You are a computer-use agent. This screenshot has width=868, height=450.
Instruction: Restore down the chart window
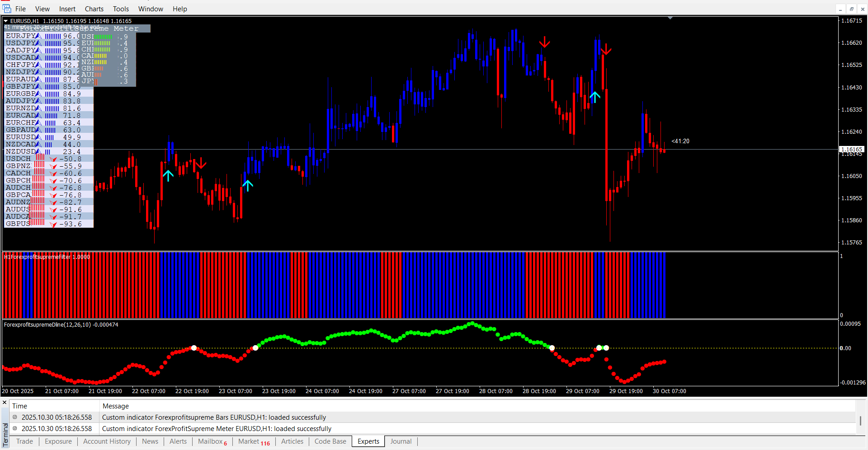point(851,9)
